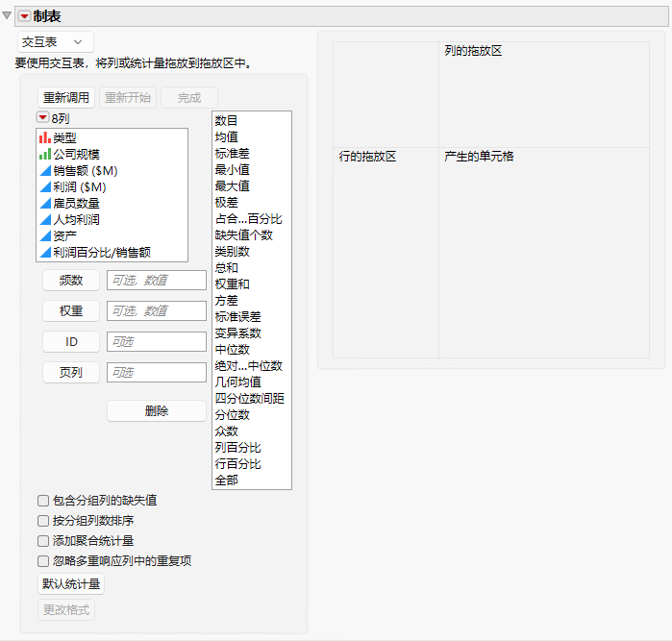
Task: Select 方差 in the statistics list
Action: coord(252,301)
